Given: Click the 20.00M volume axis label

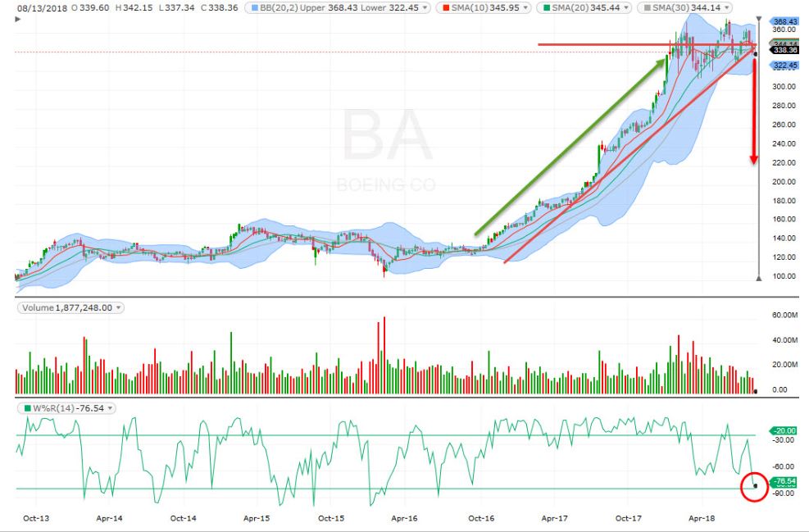Looking at the screenshot, I should click(784, 364).
